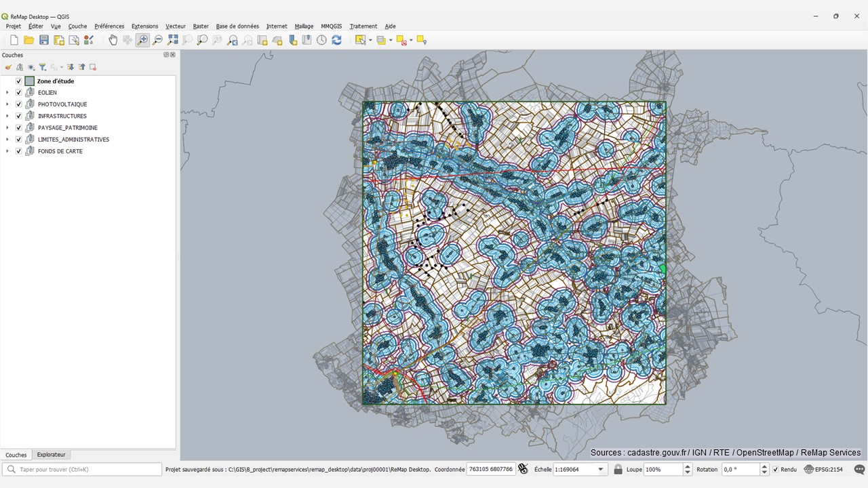Open the select by value dropdown arrow
This screenshot has height=488, width=868.
tap(391, 41)
